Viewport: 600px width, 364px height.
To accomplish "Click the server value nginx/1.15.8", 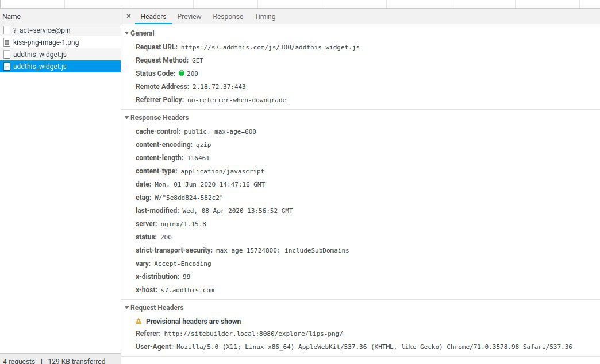I will click(x=183, y=224).
